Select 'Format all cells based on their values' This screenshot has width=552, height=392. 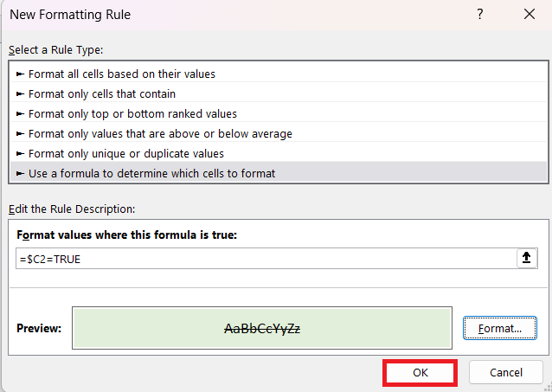tap(279, 74)
